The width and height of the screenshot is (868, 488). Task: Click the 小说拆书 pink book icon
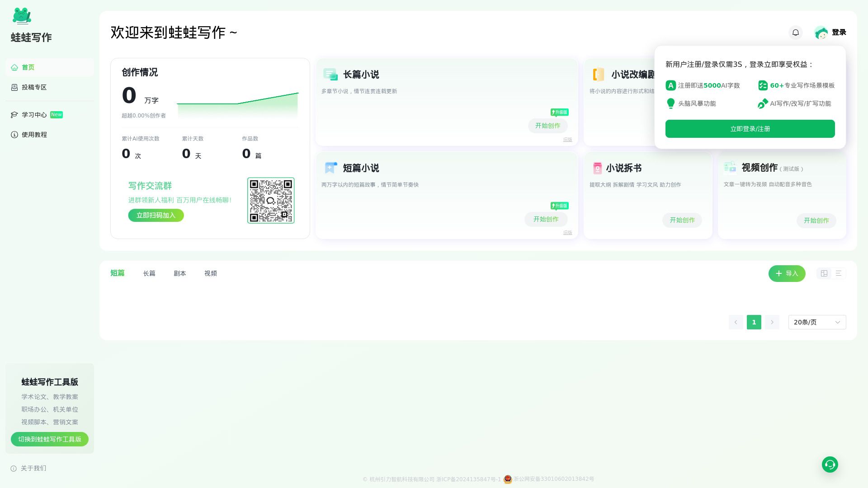[597, 168]
